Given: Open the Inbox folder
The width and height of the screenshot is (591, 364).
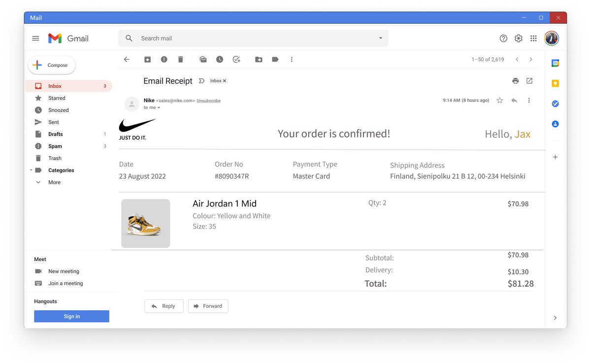Looking at the screenshot, I should (68, 86).
